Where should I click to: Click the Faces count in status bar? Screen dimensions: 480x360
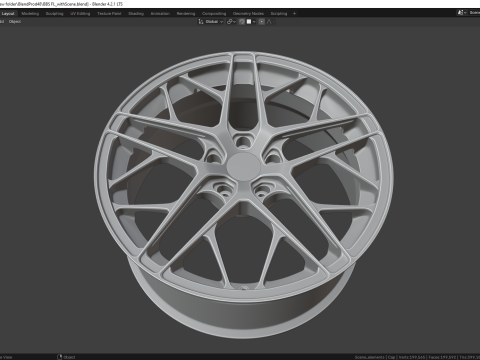pyautogui.click(x=442, y=357)
